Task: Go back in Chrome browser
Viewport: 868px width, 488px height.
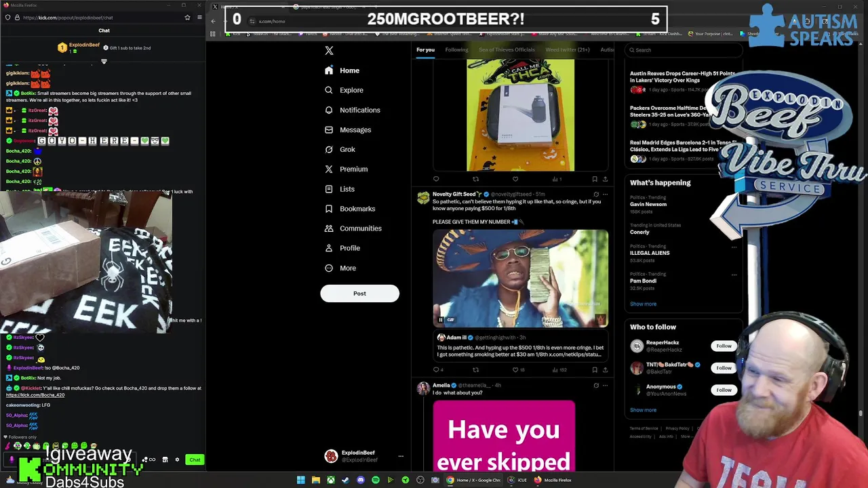Action: click(214, 21)
